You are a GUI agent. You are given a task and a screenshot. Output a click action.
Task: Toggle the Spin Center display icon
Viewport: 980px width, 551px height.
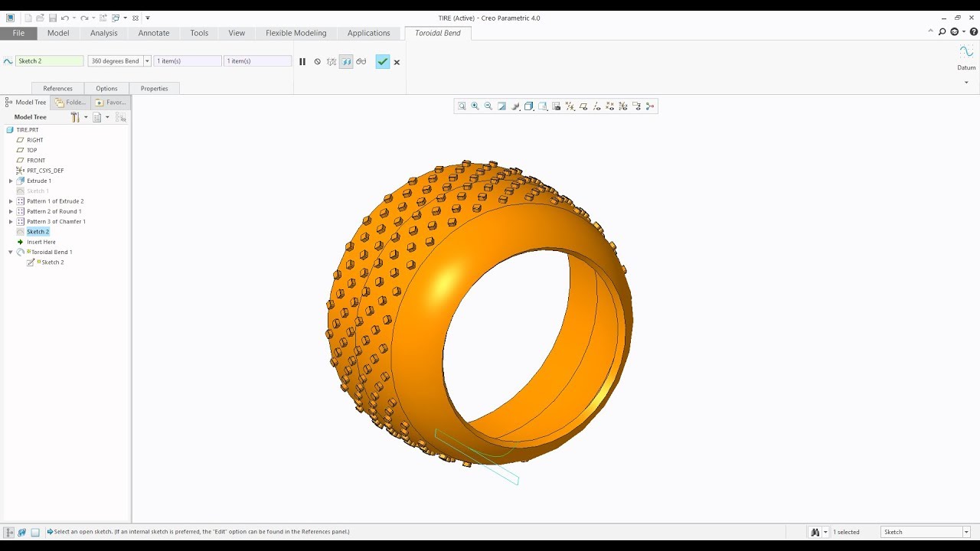[x=651, y=106]
